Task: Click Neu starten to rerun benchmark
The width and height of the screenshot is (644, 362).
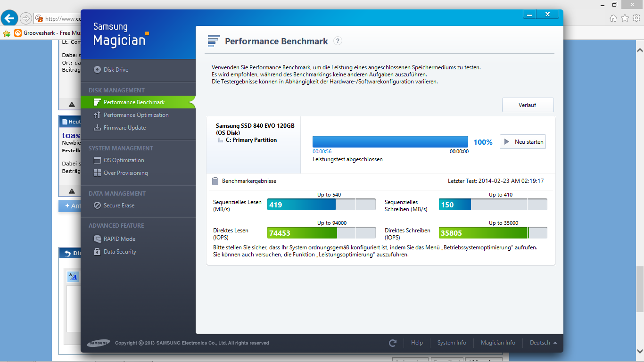Action: (522, 142)
